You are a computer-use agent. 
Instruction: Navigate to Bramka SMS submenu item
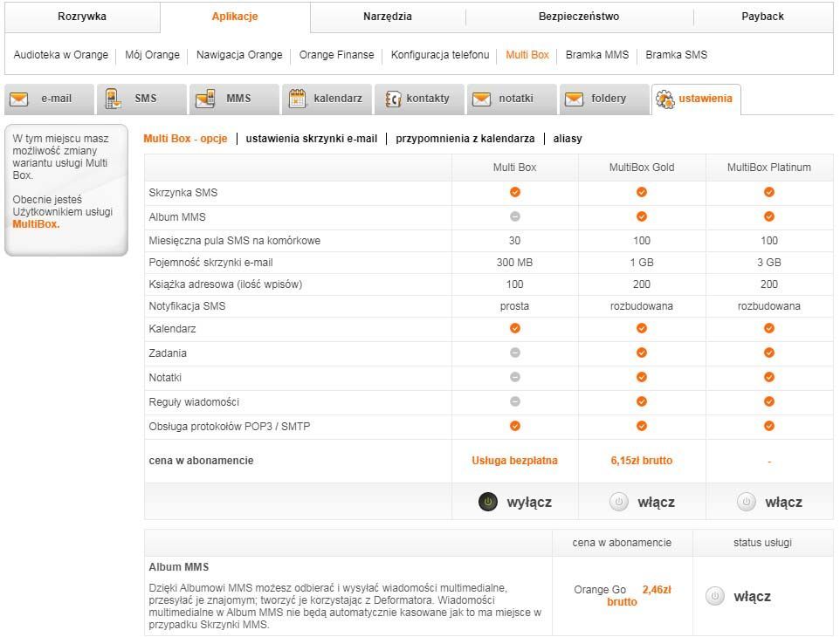click(676, 55)
